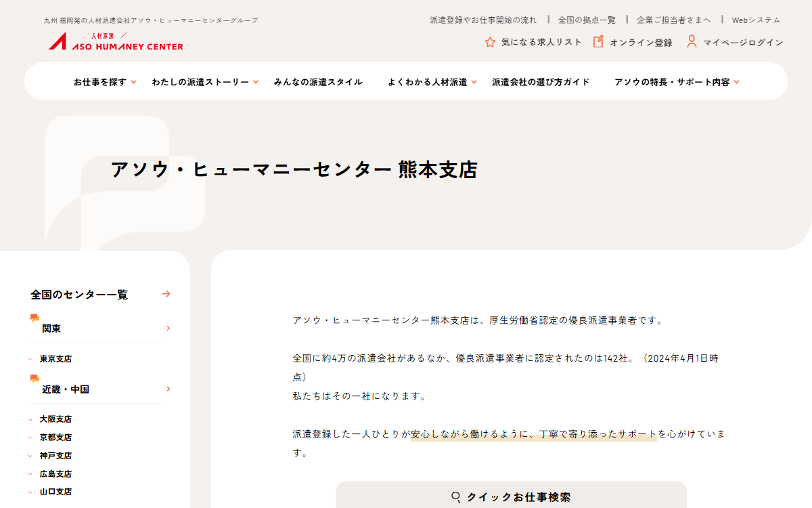812x508 pixels.
Task: Click the arrow icon next to 全国のセンター一覧
Action: click(166, 294)
